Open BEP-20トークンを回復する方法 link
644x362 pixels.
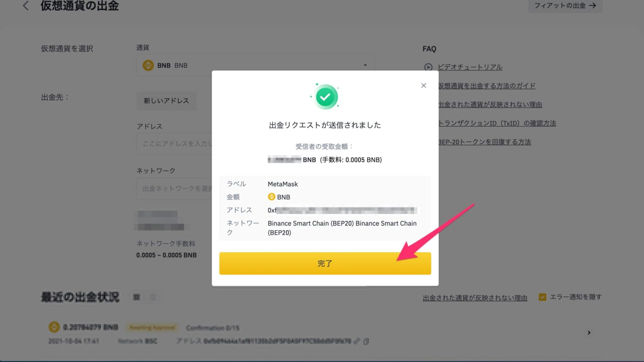pyautogui.click(x=484, y=142)
